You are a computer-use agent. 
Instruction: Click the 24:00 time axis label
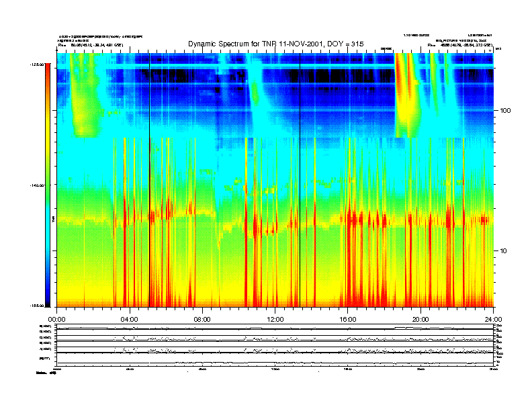[493, 320]
